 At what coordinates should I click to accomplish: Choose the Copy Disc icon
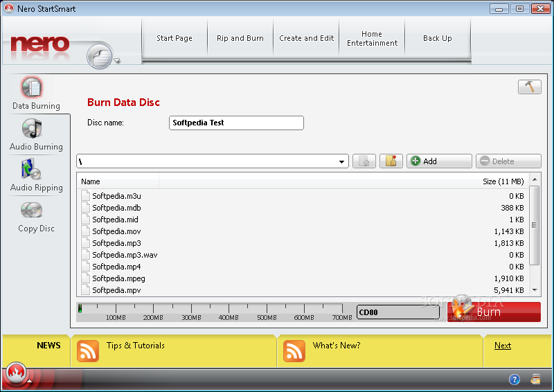pyautogui.click(x=31, y=211)
